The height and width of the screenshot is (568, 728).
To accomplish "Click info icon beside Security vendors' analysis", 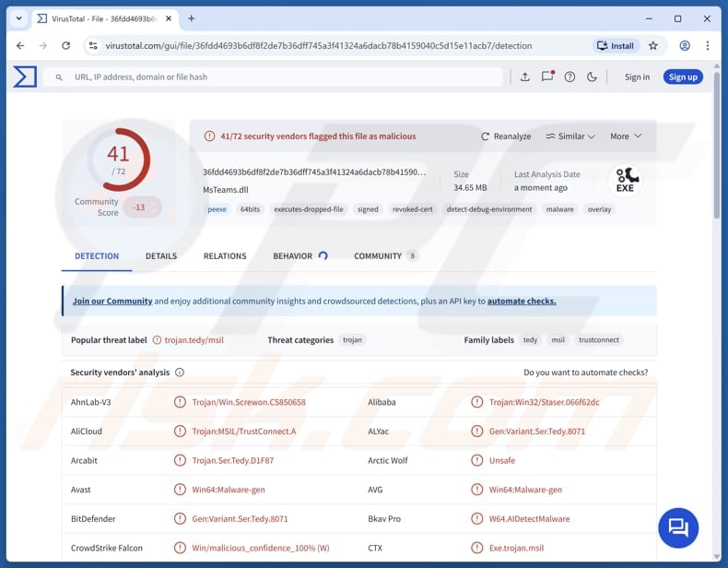I will click(x=180, y=373).
